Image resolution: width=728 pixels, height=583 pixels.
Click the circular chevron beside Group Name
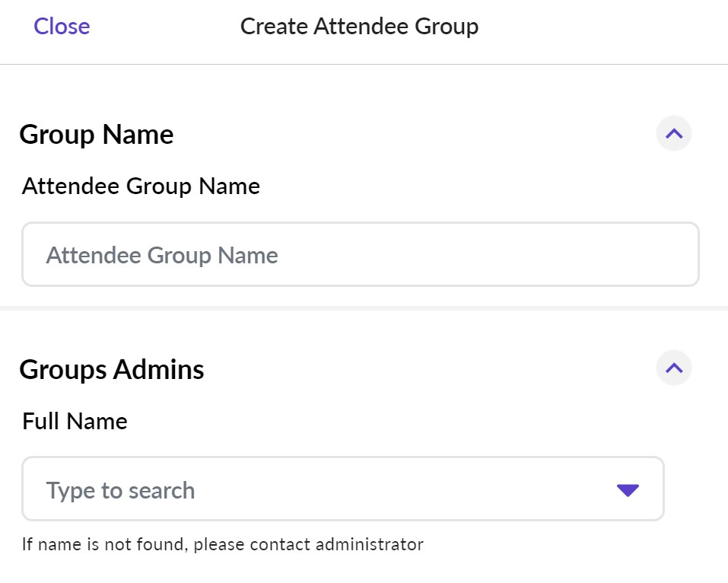click(672, 133)
